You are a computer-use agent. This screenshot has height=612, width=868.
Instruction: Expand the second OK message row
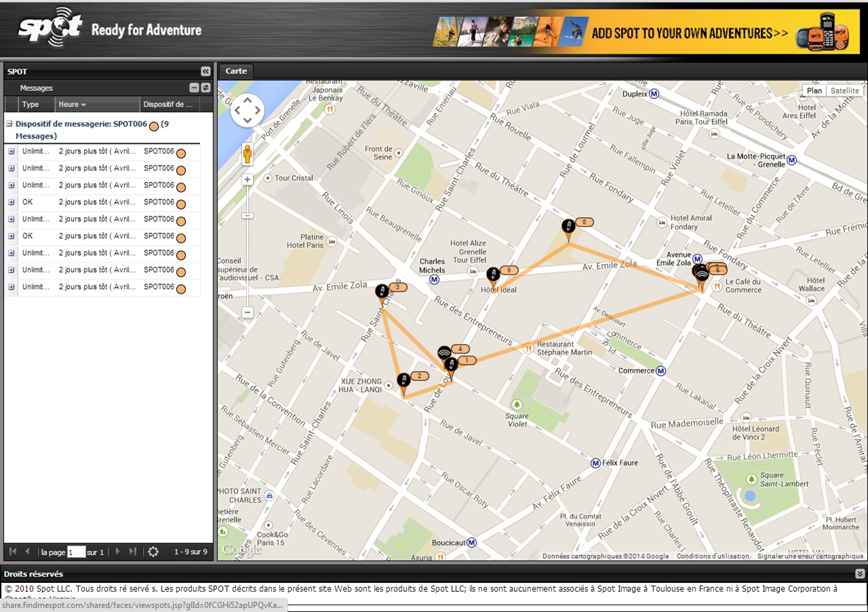[x=11, y=236]
